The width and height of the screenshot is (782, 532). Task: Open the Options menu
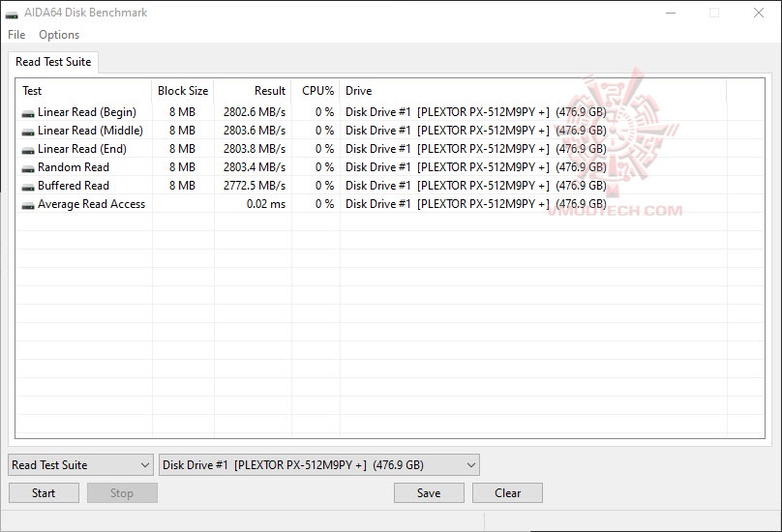[x=59, y=35]
